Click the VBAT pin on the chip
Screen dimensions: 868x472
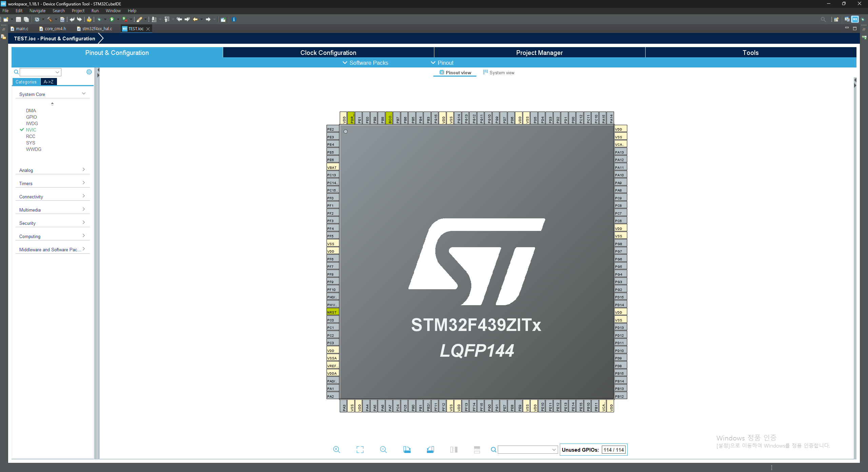coord(333,168)
